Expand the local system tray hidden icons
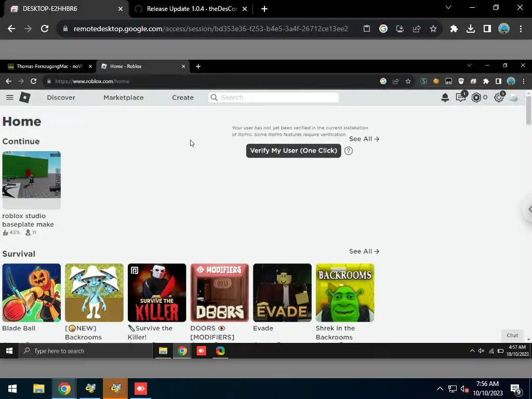This screenshot has height=399, width=532. pyautogui.click(x=440, y=389)
